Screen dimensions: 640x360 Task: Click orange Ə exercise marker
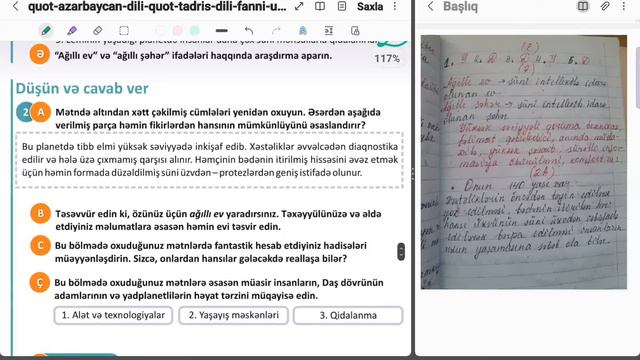pos(40,54)
